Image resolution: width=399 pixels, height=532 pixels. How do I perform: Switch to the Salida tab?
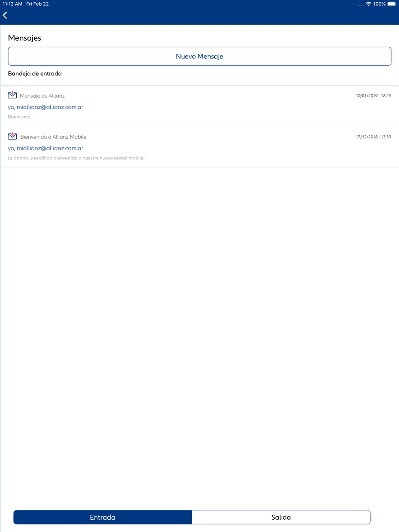point(281,517)
